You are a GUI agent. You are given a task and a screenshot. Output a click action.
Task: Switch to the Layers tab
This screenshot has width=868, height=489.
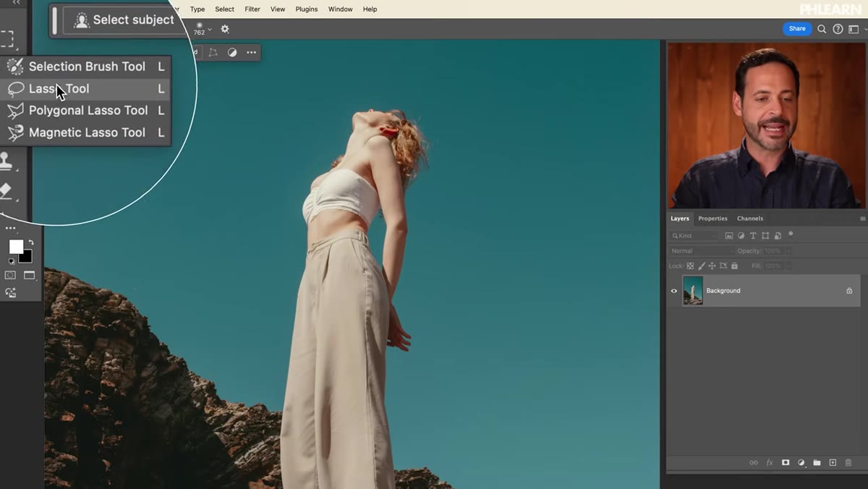coord(680,218)
